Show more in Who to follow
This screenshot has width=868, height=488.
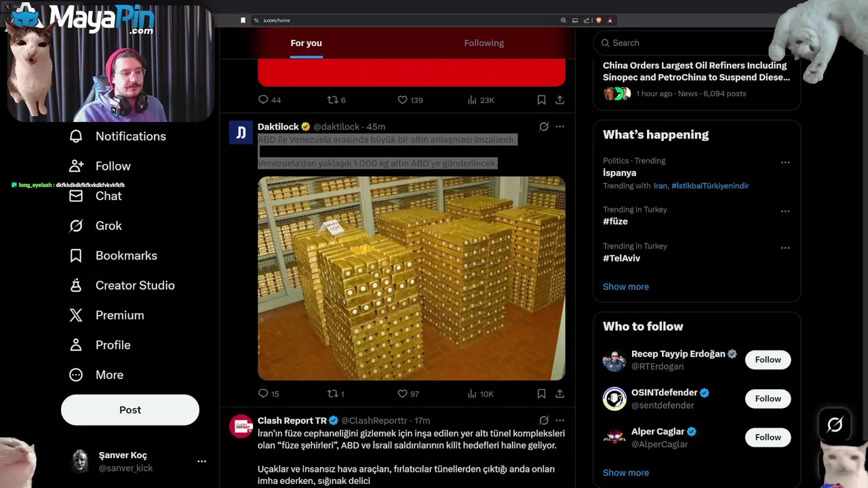(x=626, y=473)
